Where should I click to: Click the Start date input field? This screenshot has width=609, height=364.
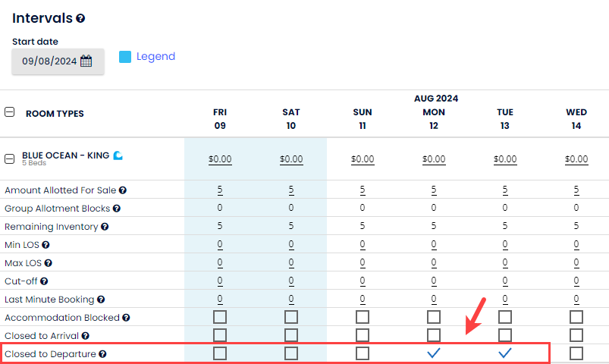(49, 61)
